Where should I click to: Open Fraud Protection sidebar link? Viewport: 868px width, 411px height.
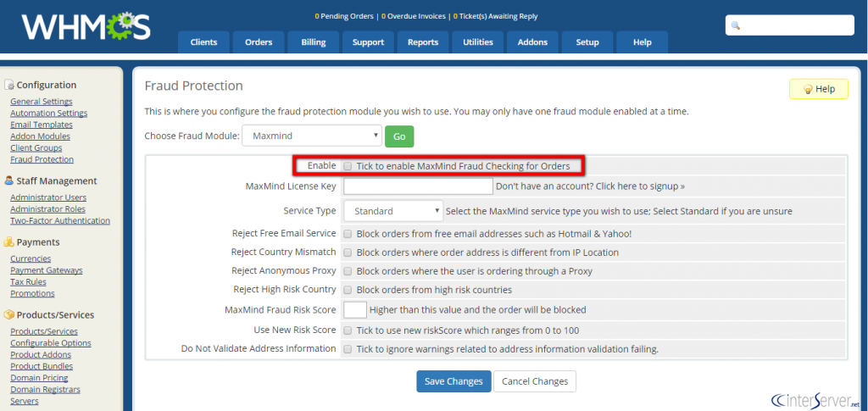point(42,159)
